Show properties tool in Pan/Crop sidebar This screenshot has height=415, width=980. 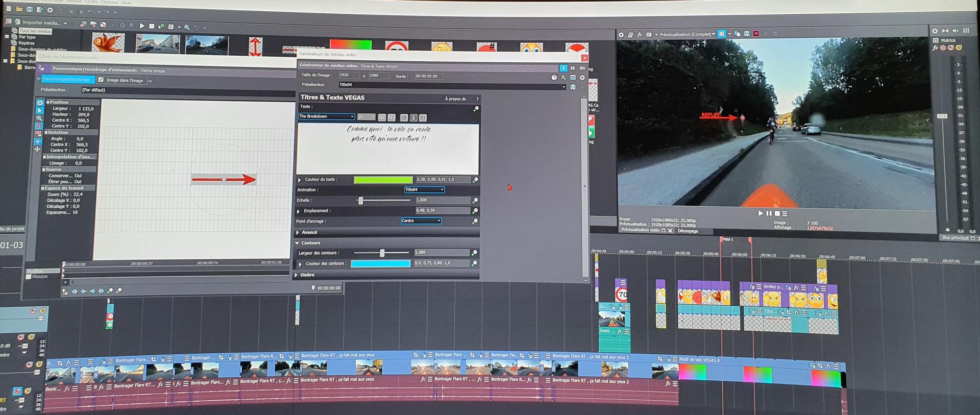[40, 103]
